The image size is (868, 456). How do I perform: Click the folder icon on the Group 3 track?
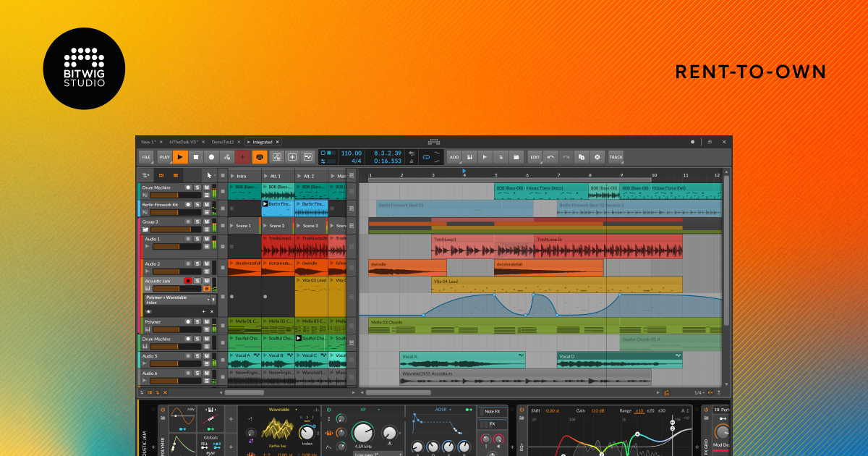click(145, 228)
